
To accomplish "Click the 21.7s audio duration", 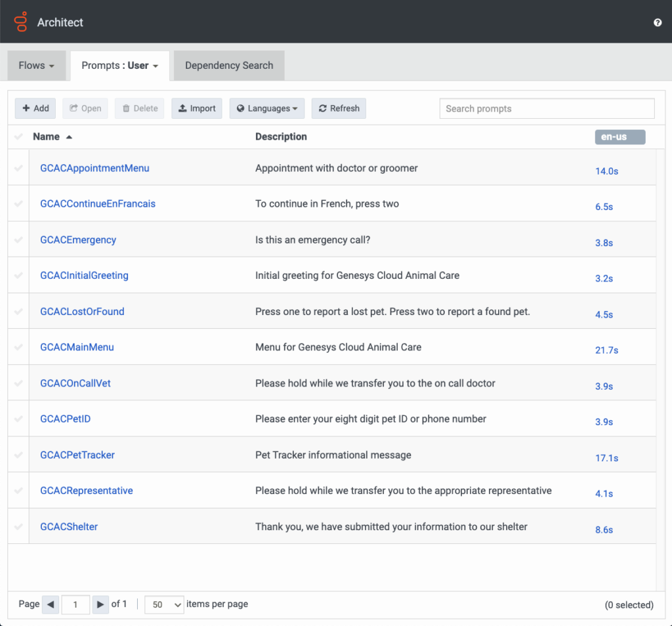I will point(606,350).
